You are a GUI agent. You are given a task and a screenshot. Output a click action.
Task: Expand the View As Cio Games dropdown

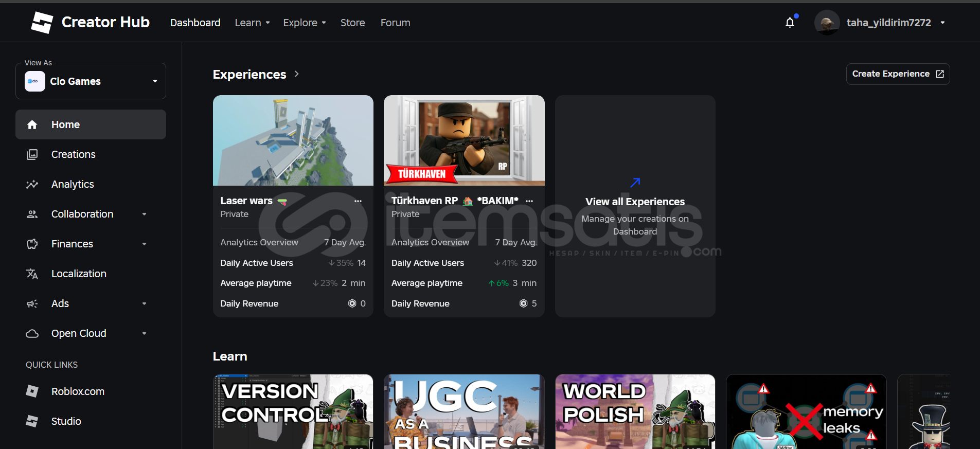[91, 81]
